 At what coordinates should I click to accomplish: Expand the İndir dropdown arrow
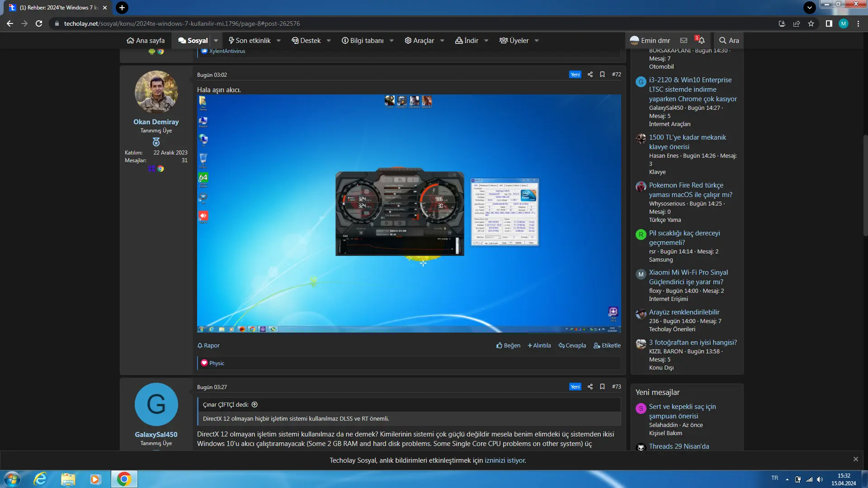pyautogui.click(x=486, y=41)
